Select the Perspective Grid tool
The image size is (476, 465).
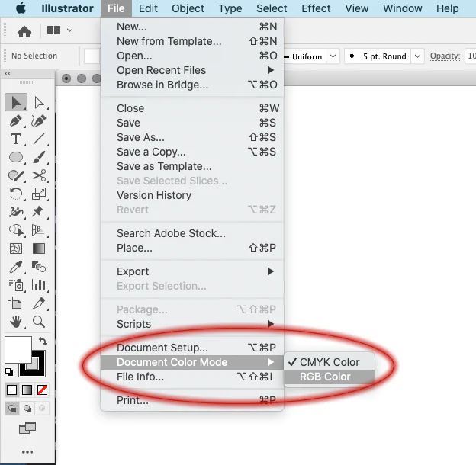(39, 230)
